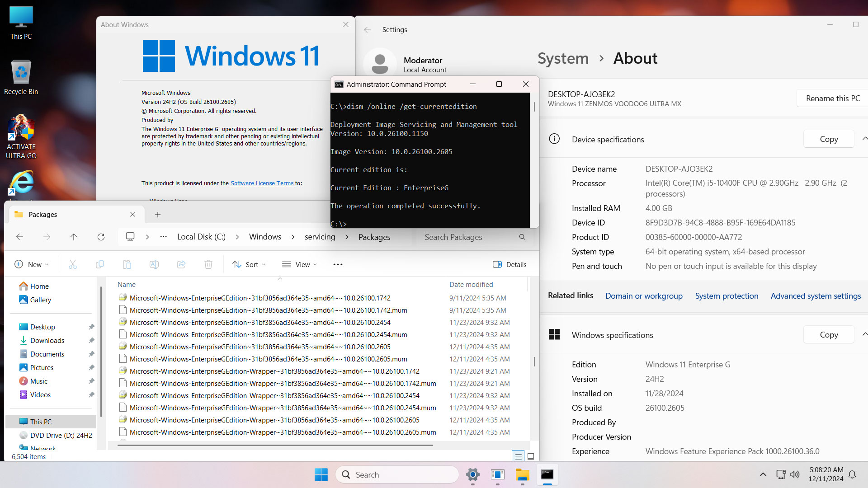The image size is (868, 488).
Task: Open the New dropdown in Explorer
Action: (32, 264)
